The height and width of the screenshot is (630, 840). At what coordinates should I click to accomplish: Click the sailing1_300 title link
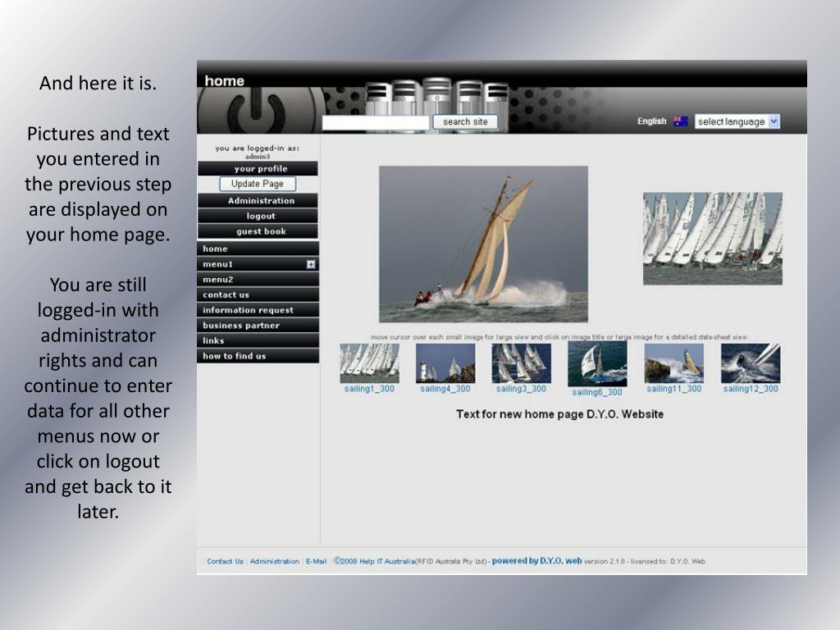[x=369, y=389]
